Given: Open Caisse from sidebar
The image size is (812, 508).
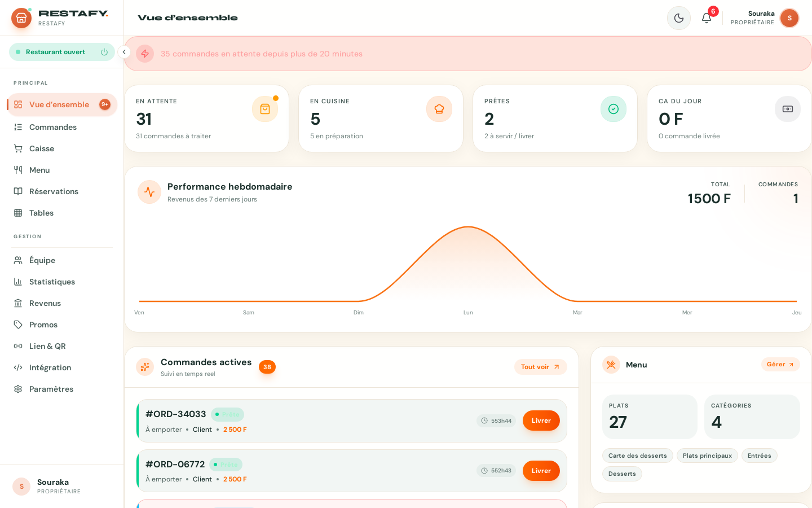Looking at the screenshot, I should pyautogui.click(x=62, y=148).
